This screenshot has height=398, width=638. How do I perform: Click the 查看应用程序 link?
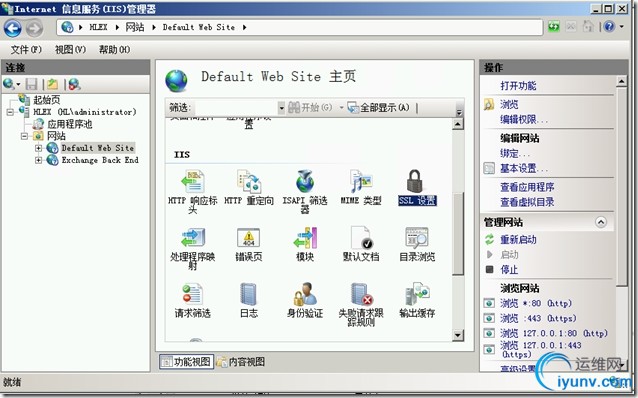click(x=527, y=187)
